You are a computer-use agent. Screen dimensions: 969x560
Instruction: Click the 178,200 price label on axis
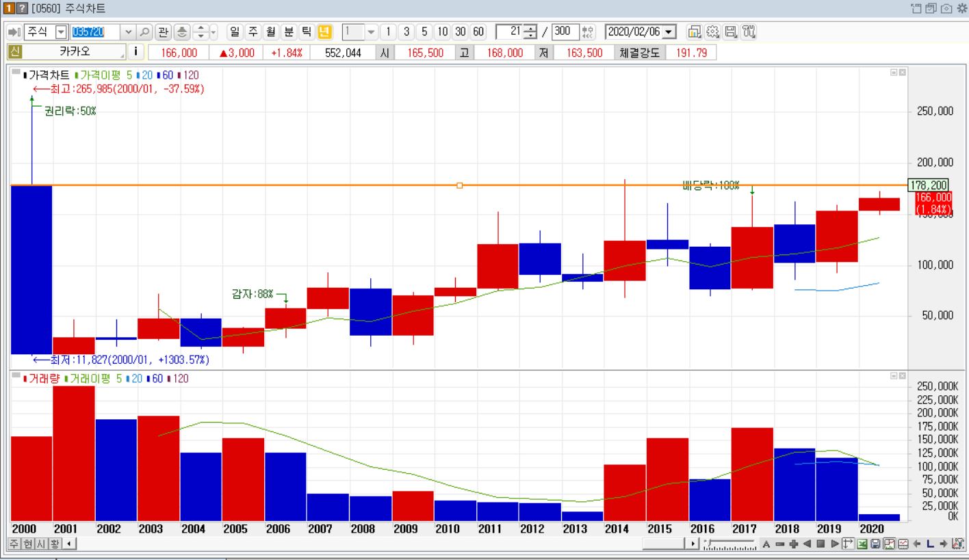coord(929,185)
